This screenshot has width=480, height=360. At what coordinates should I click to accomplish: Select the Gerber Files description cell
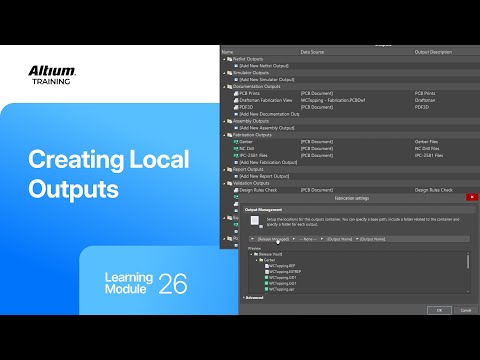(x=426, y=142)
